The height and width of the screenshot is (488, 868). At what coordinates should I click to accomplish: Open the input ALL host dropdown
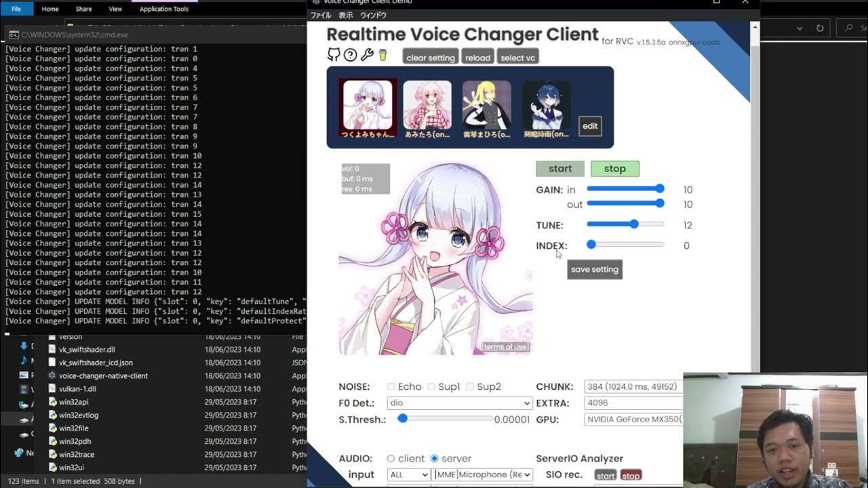click(x=409, y=474)
